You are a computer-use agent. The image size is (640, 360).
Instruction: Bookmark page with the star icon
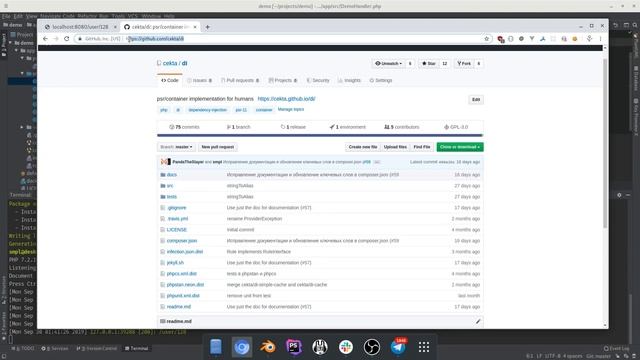[x=487, y=39]
